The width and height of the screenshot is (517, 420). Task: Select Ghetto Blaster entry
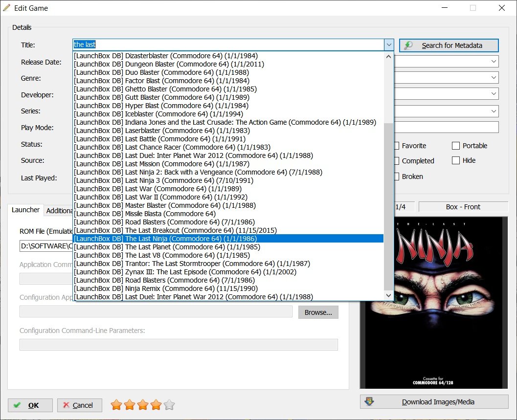coord(228,89)
